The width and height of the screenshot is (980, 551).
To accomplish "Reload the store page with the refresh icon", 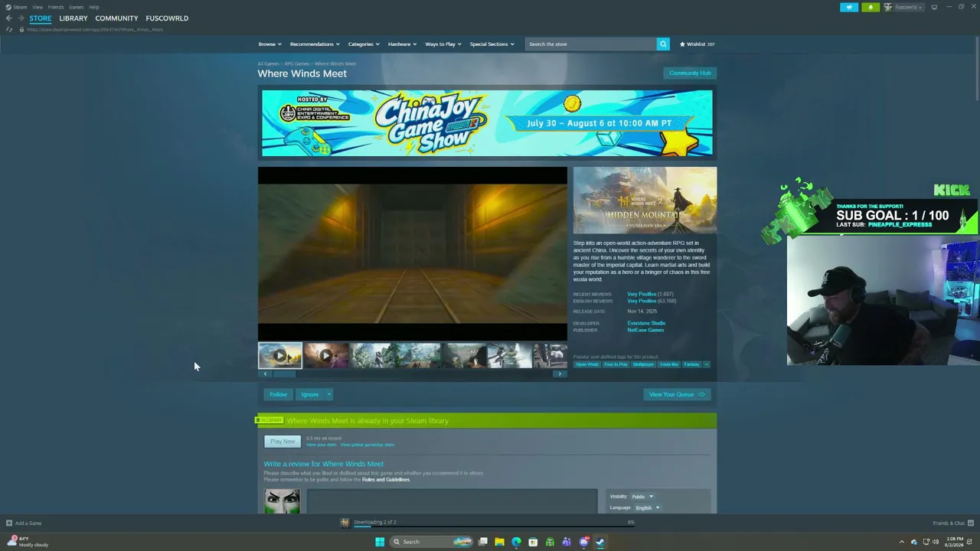I will (9, 29).
